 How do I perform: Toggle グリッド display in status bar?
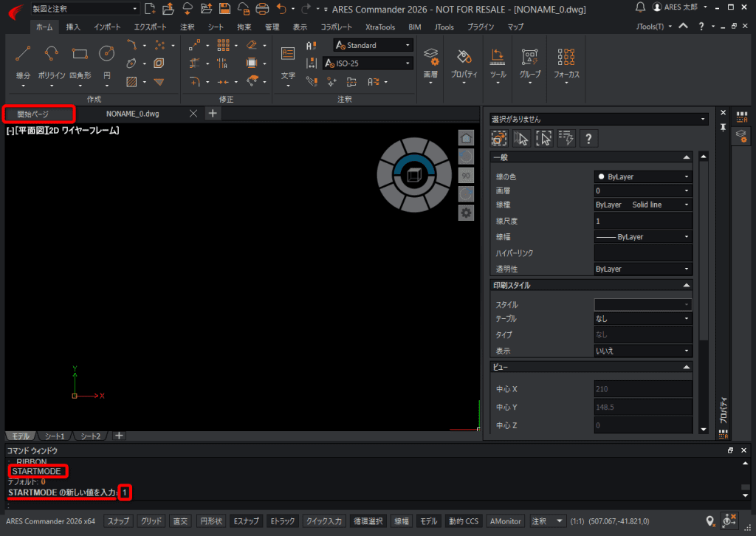(x=151, y=521)
